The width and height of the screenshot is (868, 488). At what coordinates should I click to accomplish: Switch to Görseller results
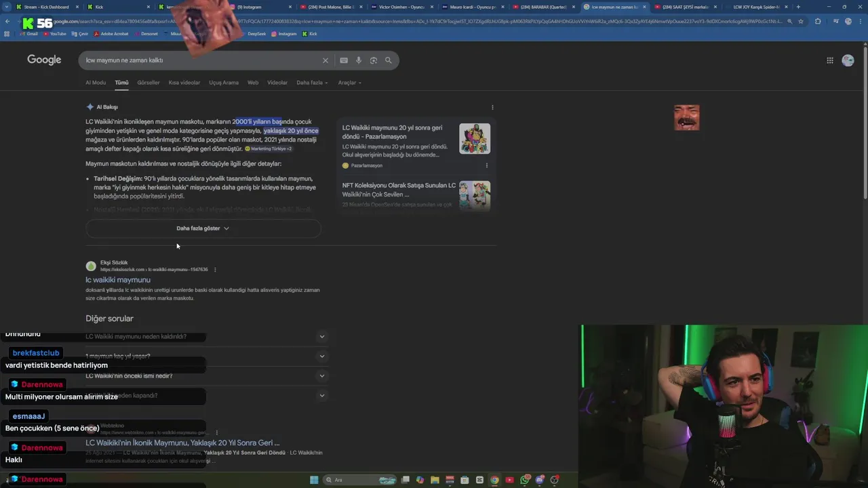[x=149, y=83]
